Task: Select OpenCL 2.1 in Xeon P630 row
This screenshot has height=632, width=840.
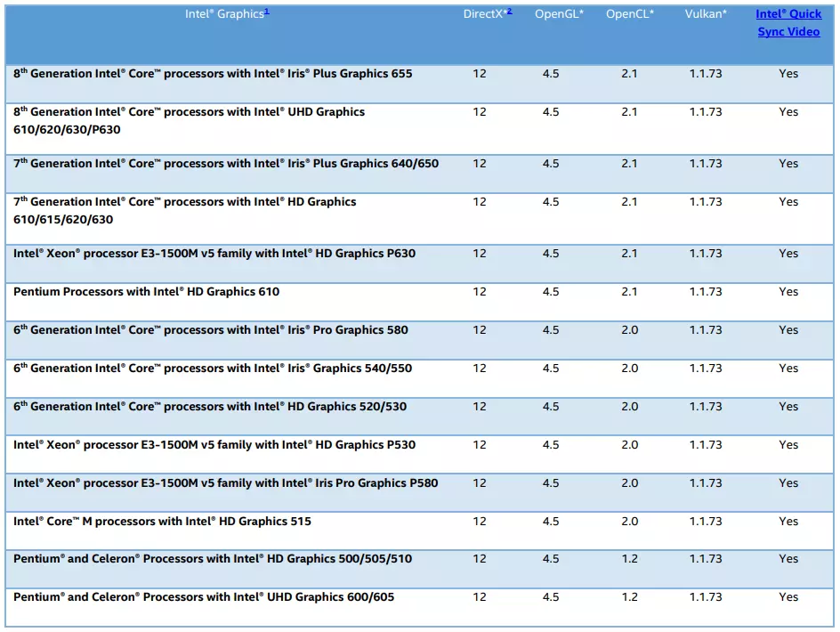Action: 629,254
